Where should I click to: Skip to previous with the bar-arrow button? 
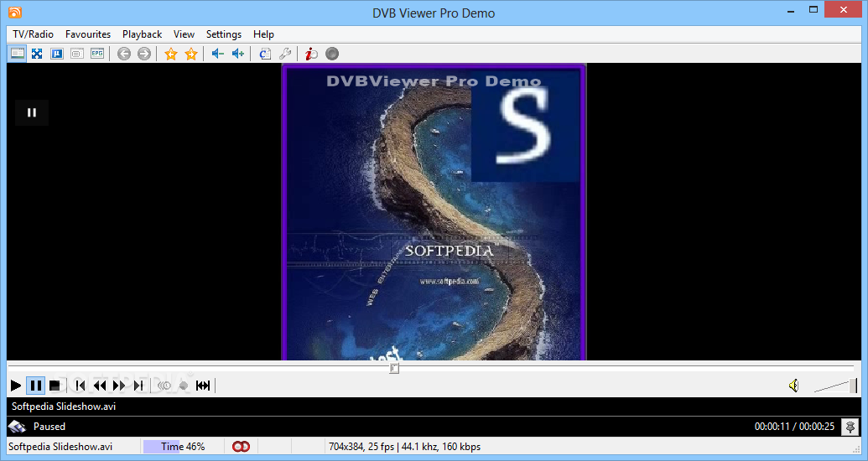pyautogui.click(x=81, y=386)
